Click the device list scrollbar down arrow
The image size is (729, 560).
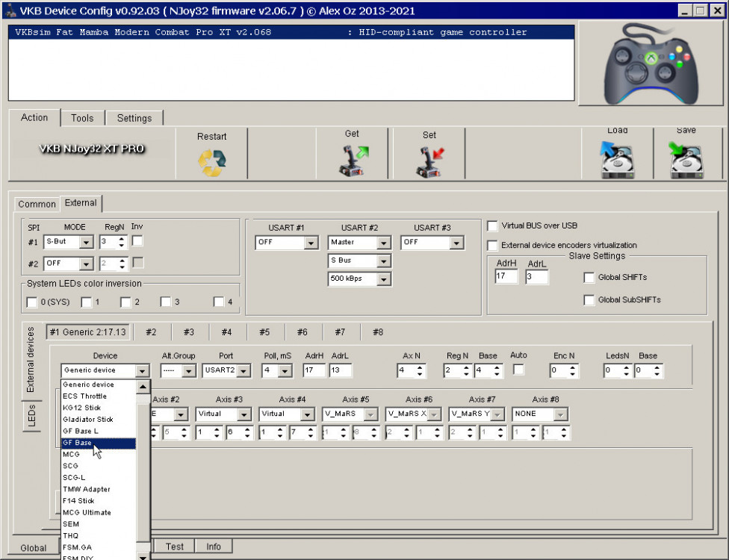pyautogui.click(x=143, y=556)
